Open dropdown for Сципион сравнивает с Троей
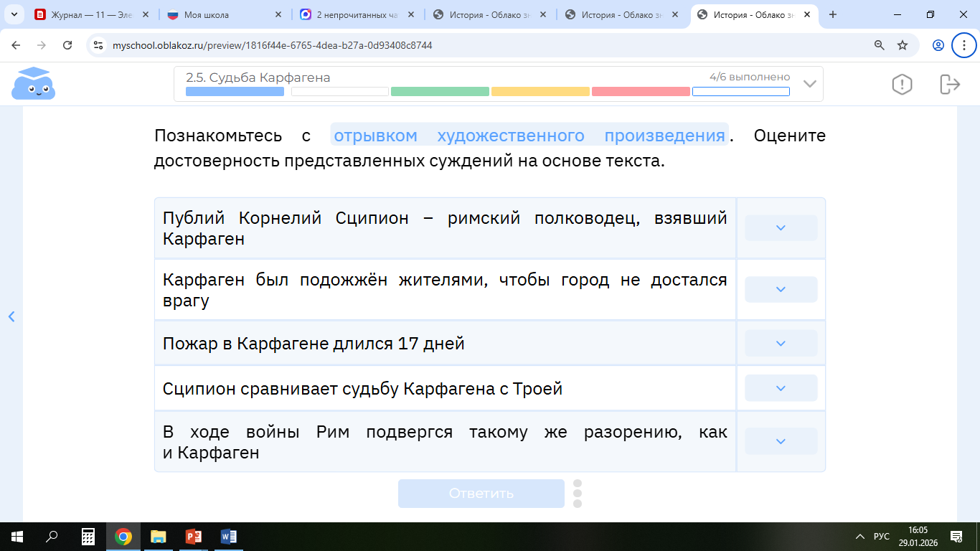This screenshot has height=551, width=980. pyautogui.click(x=781, y=388)
